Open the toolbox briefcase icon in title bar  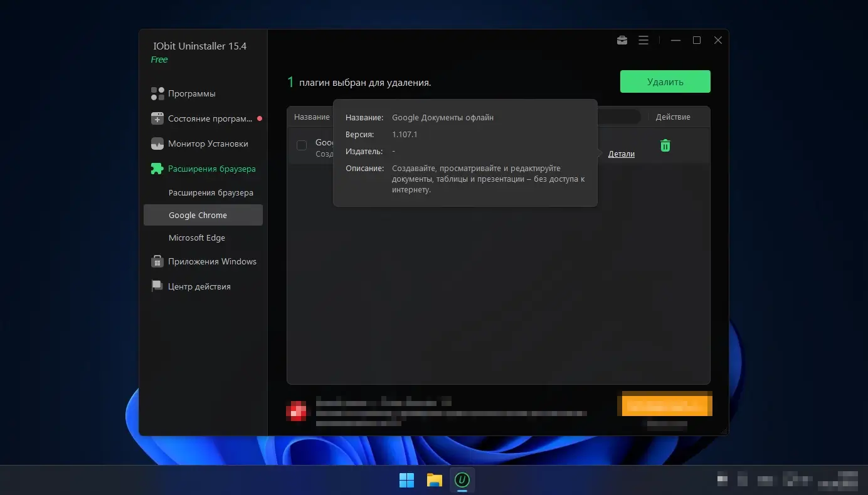click(622, 40)
